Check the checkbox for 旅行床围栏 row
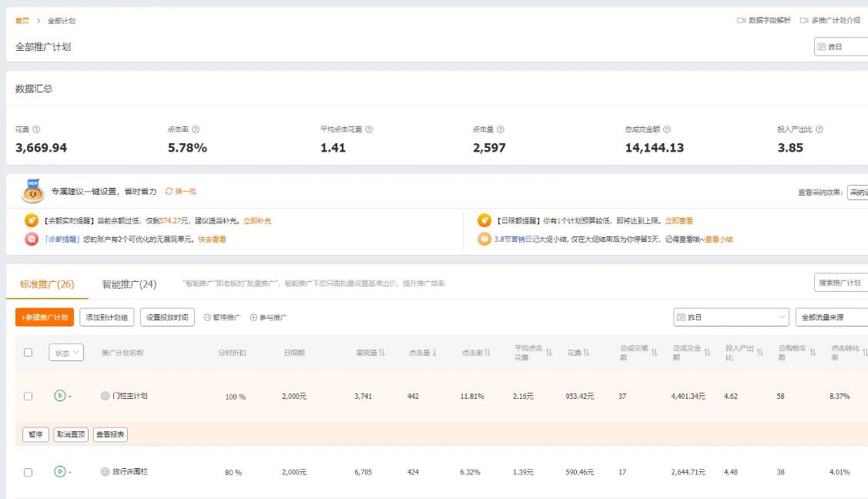This screenshot has width=868, height=499. tap(28, 472)
